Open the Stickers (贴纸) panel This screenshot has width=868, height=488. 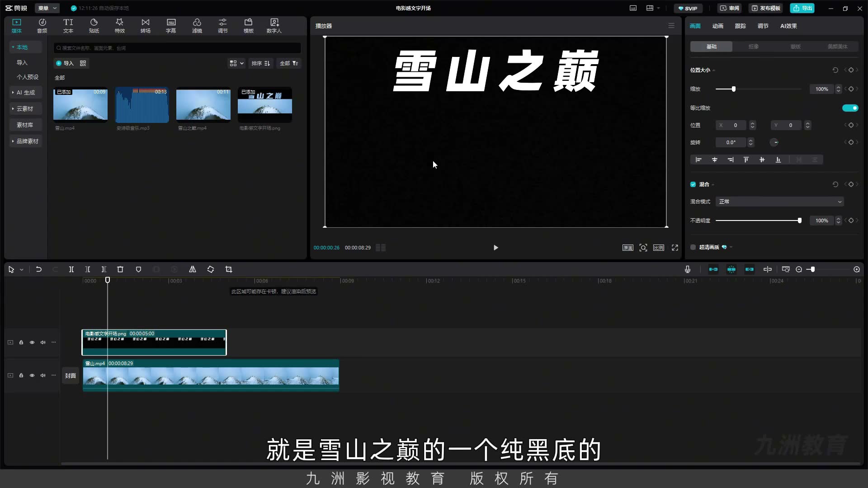(94, 26)
